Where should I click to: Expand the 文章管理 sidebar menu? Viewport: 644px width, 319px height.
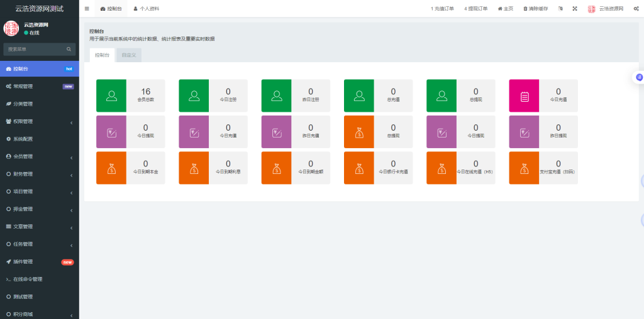click(39, 227)
